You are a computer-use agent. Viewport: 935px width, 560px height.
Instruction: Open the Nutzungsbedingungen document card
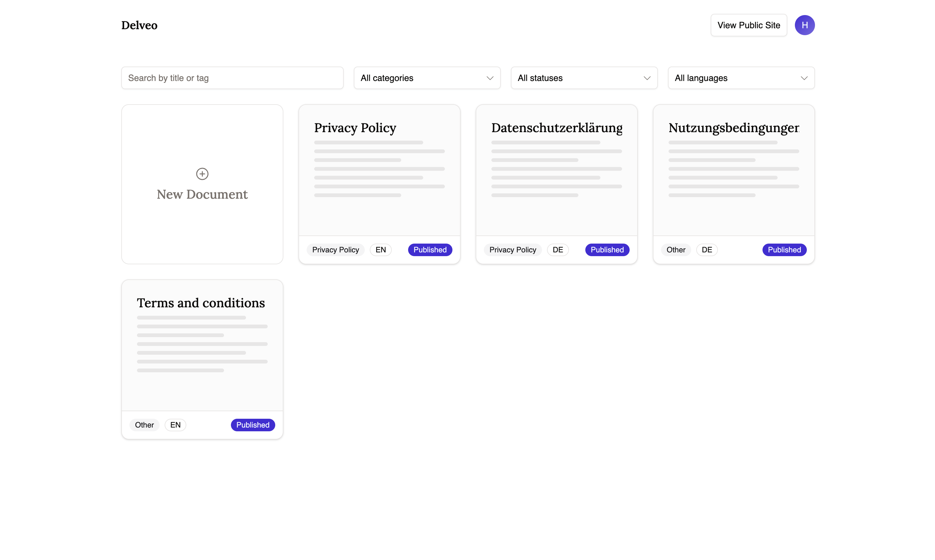(733, 170)
